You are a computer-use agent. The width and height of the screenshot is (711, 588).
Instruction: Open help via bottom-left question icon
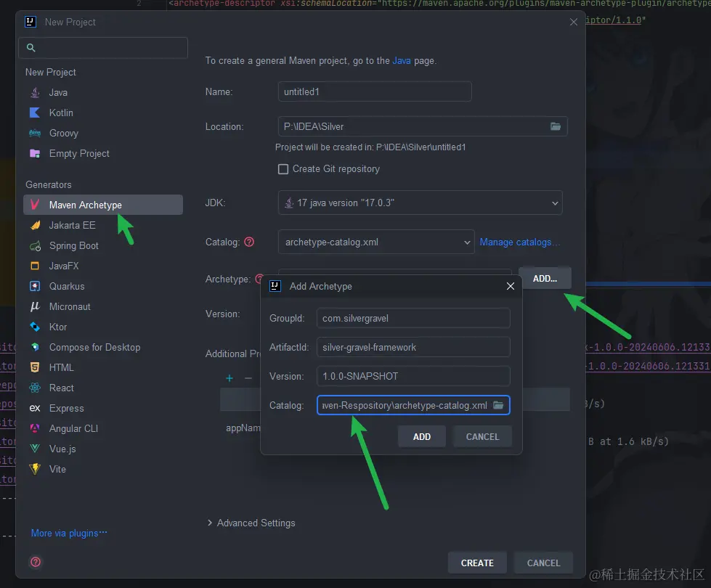click(x=36, y=562)
